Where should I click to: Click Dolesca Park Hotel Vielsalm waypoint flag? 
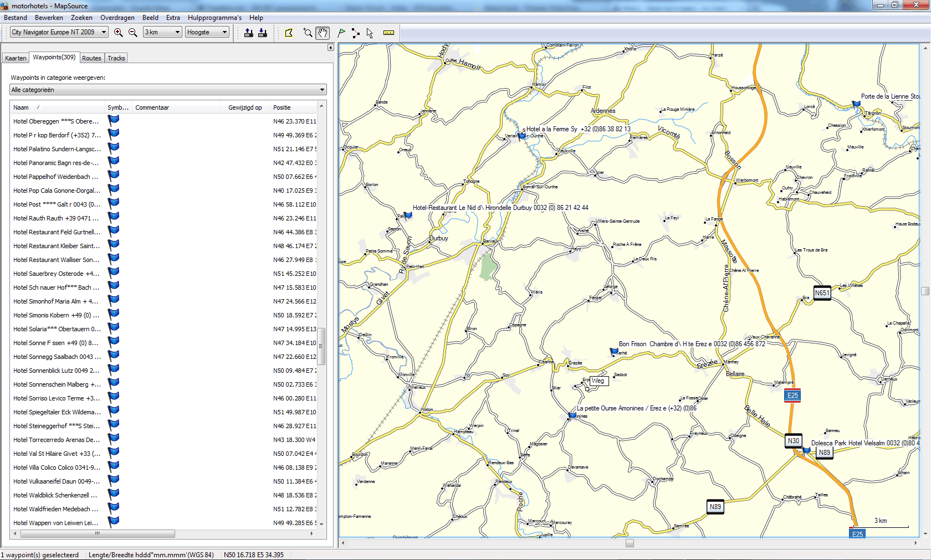tap(806, 451)
